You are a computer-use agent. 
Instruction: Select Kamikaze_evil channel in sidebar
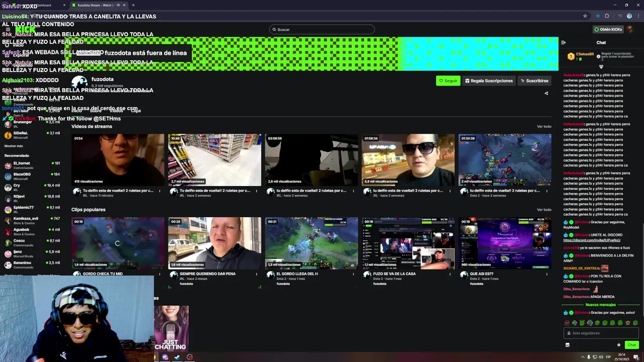tap(32, 221)
